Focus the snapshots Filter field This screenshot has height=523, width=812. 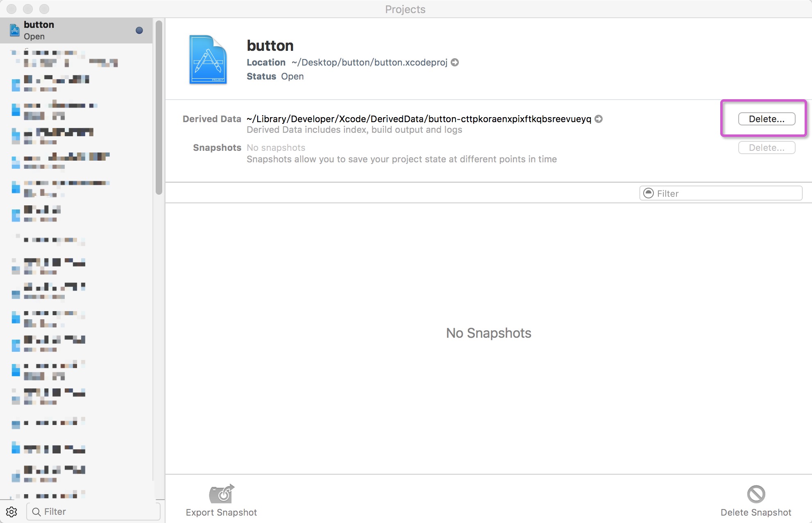tap(721, 193)
